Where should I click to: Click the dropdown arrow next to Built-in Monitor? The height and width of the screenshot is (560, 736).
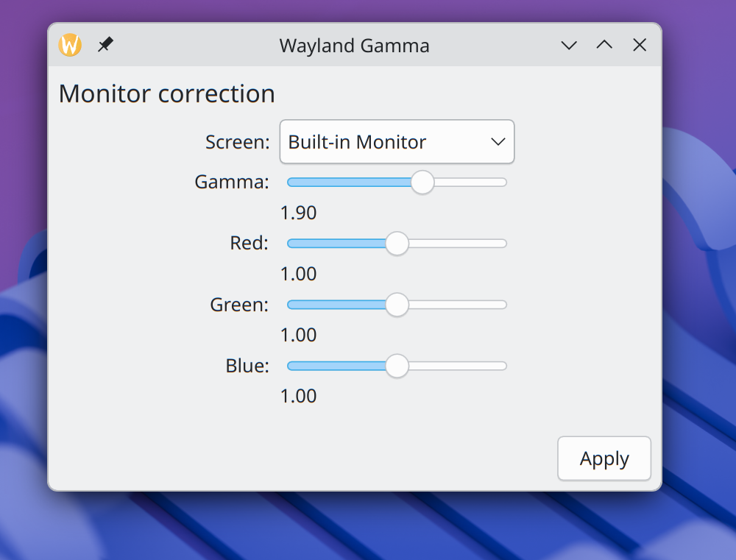click(x=498, y=142)
